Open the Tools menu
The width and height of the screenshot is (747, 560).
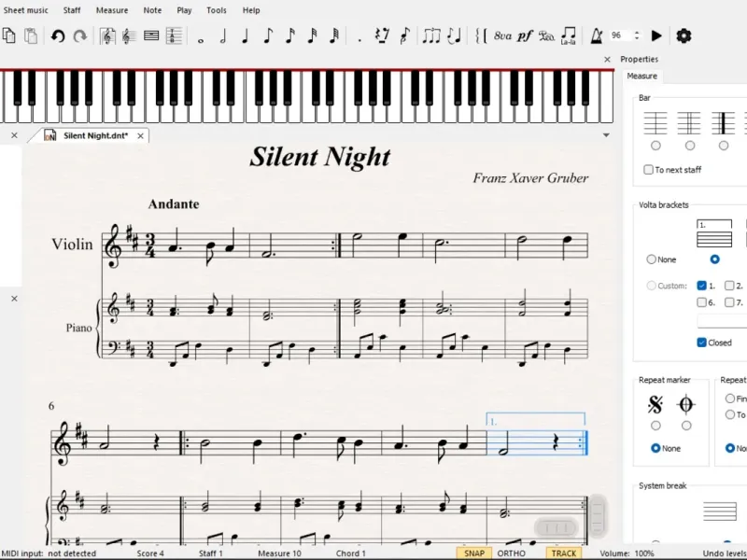pyautogui.click(x=217, y=10)
